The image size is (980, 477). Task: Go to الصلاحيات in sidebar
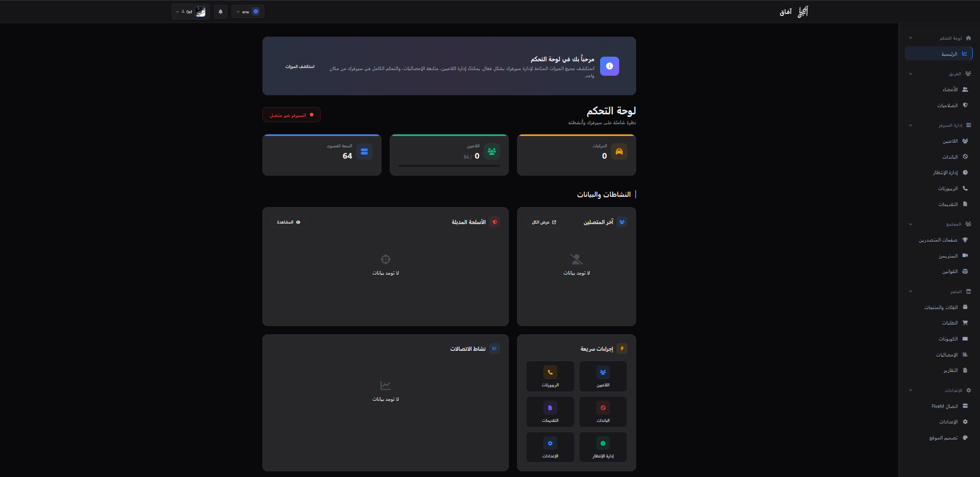pyautogui.click(x=948, y=106)
